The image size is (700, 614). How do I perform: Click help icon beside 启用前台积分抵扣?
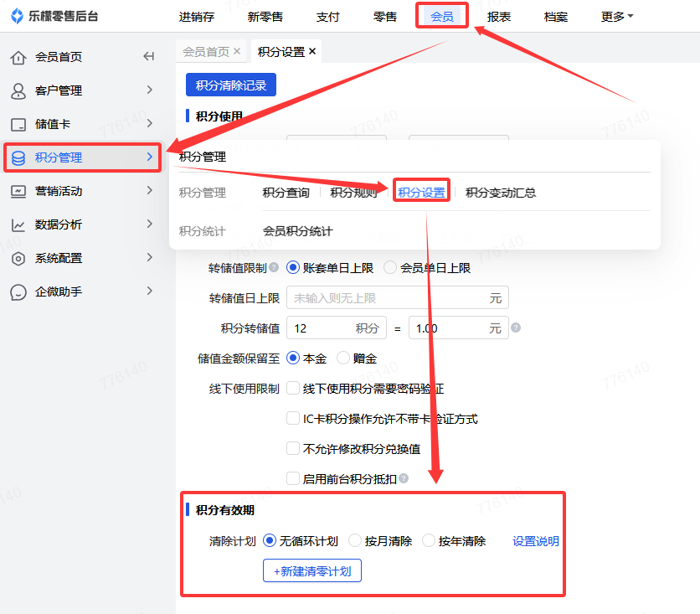[404, 478]
